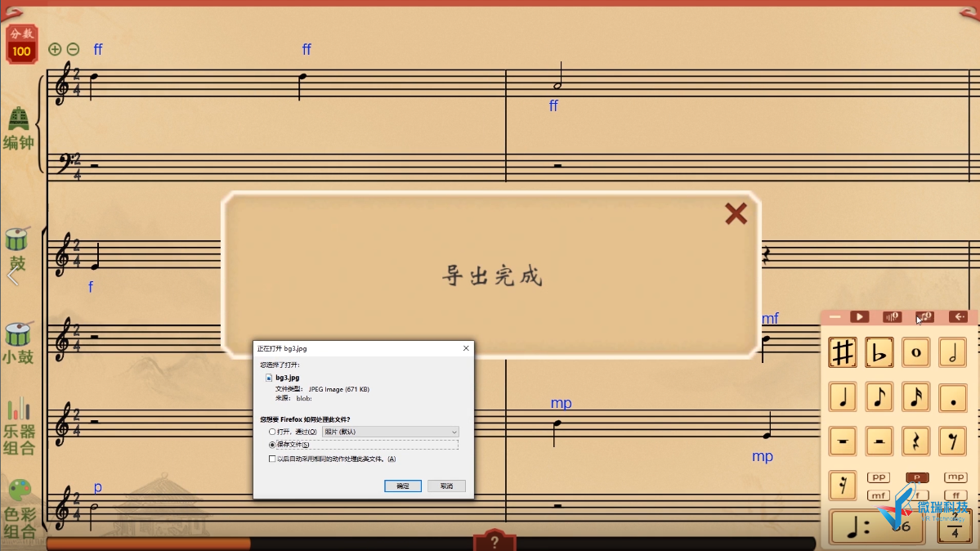Image resolution: width=980 pixels, height=551 pixels.
Task: Collapse the sidebar with the left chevron
Action: (x=12, y=275)
